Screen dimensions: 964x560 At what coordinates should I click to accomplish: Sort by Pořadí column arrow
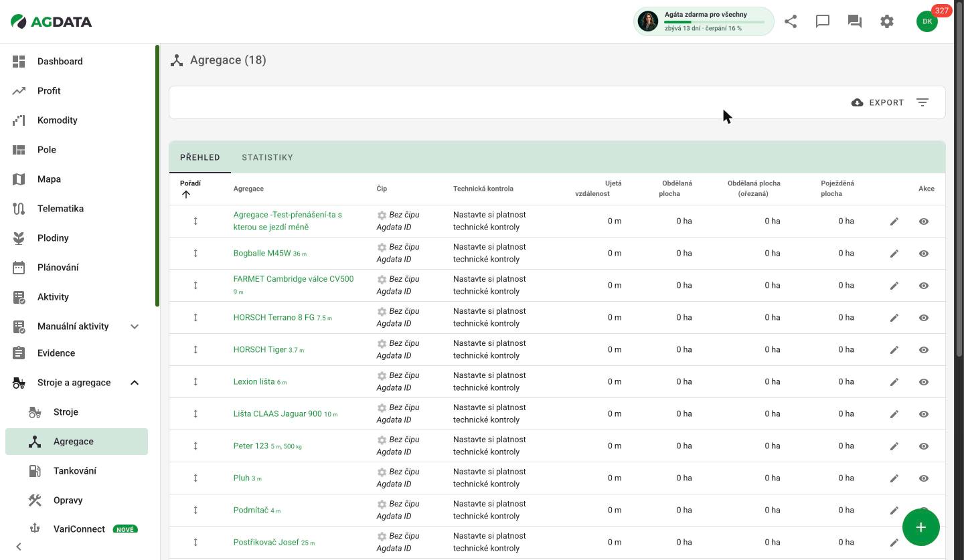pos(186,195)
